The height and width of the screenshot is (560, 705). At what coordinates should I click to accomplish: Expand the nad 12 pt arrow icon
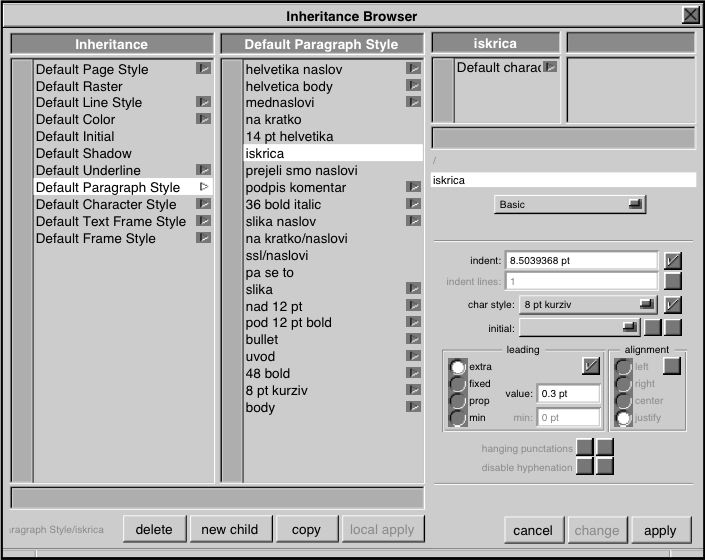pos(413,306)
